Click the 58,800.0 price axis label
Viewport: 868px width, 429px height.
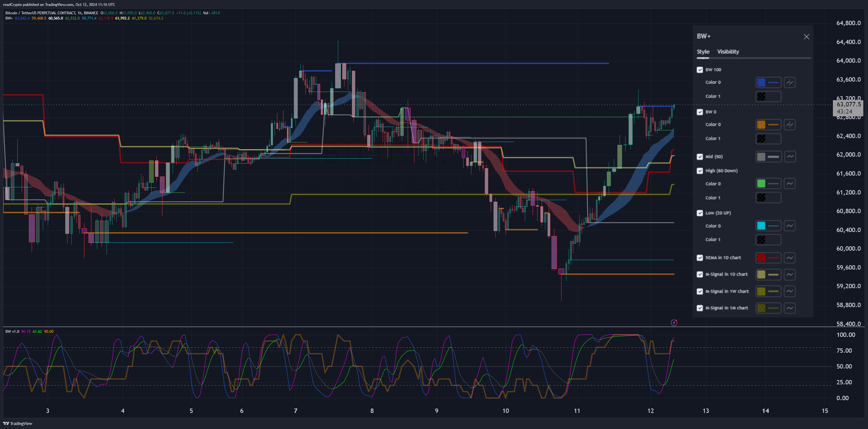(x=848, y=305)
